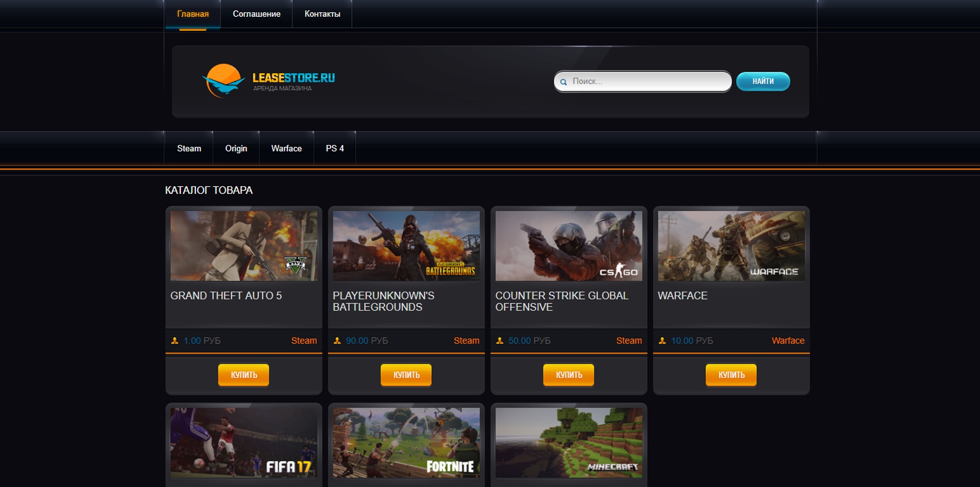This screenshot has height=487, width=980.
Task: Open the Minecraft game thumbnail
Action: pos(569,443)
